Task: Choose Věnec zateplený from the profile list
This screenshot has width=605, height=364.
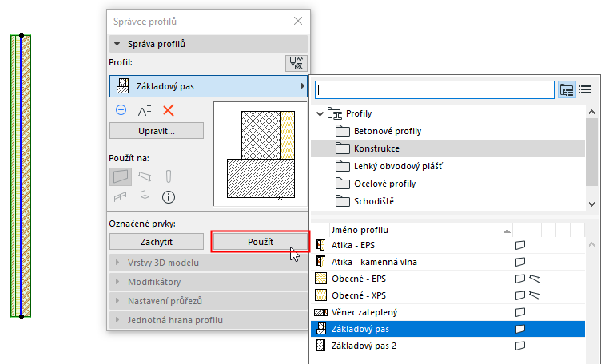Action: tap(366, 311)
